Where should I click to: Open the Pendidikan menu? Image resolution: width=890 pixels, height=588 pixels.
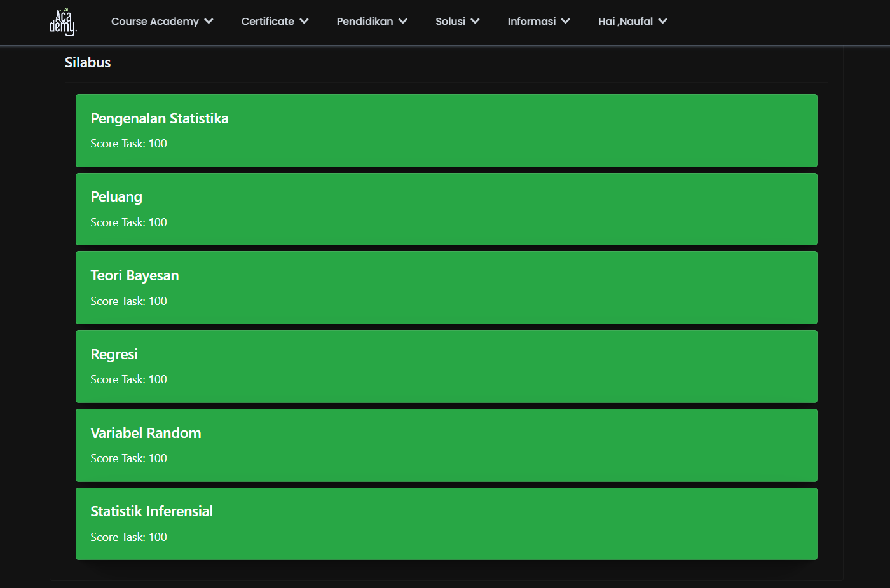(x=372, y=21)
